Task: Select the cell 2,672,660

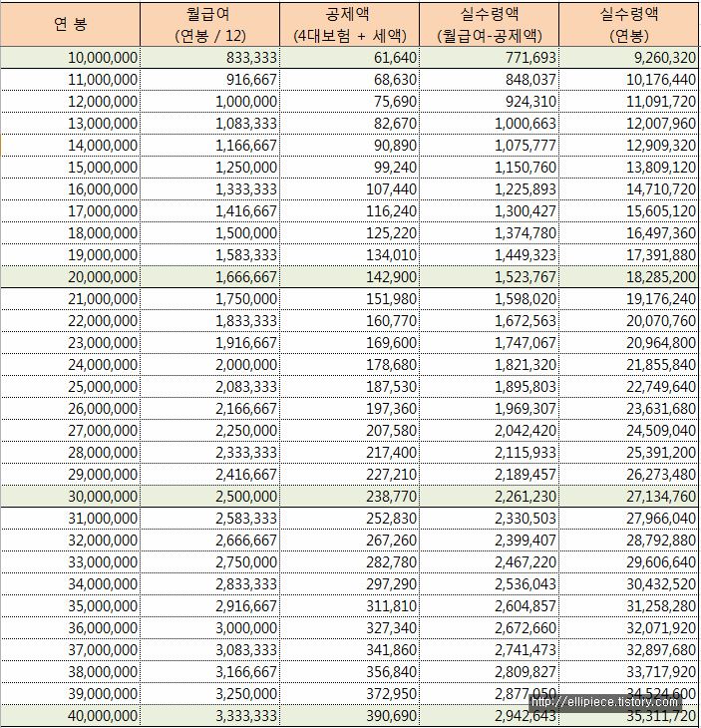Action: tap(490, 627)
